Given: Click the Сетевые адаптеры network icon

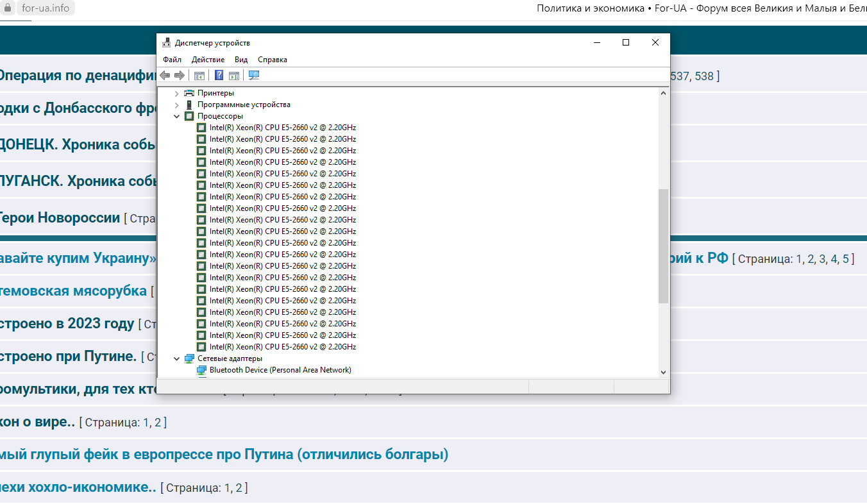Looking at the screenshot, I should coord(189,358).
